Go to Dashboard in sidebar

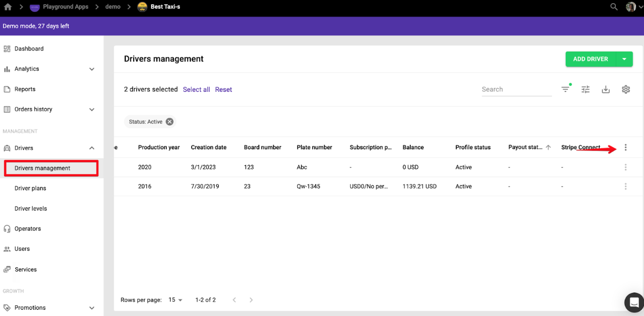click(29, 48)
